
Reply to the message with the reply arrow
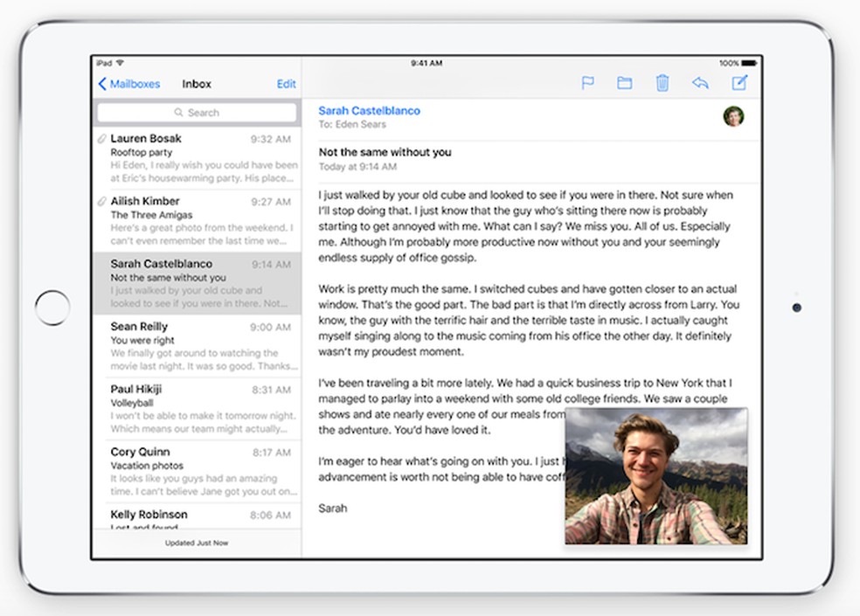(700, 82)
